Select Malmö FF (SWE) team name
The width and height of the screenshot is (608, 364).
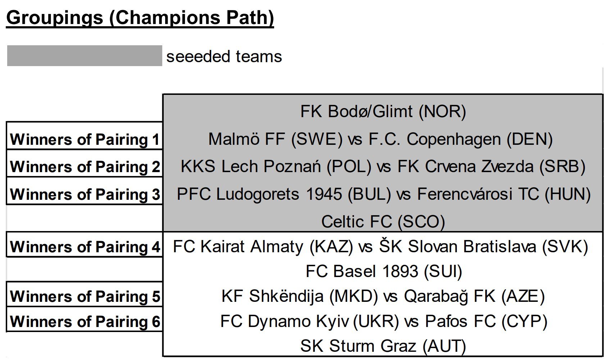pos(275,139)
